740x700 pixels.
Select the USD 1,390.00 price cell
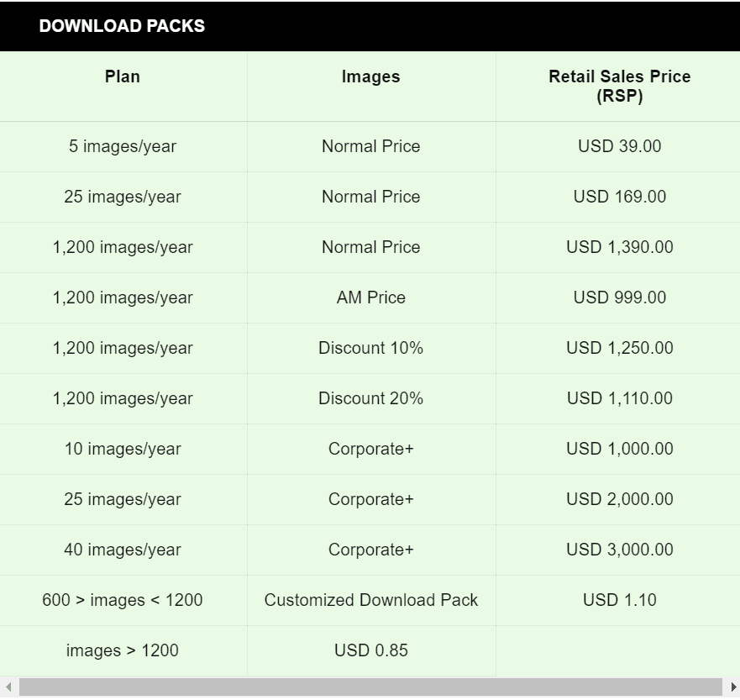[619, 247]
